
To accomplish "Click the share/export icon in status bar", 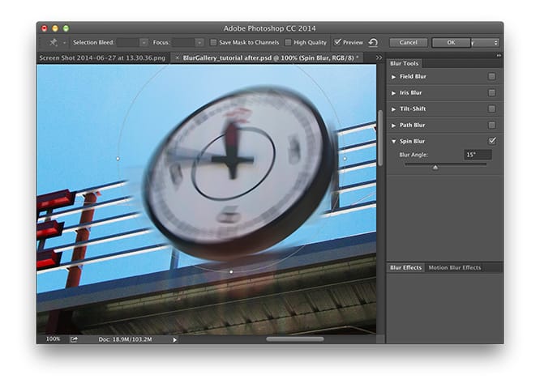I will [x=74, y=339].
